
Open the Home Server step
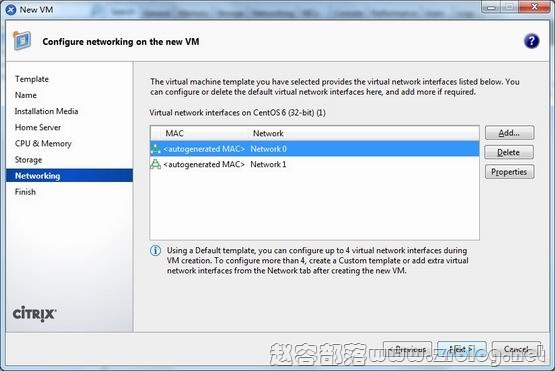(x=38, y=127)
